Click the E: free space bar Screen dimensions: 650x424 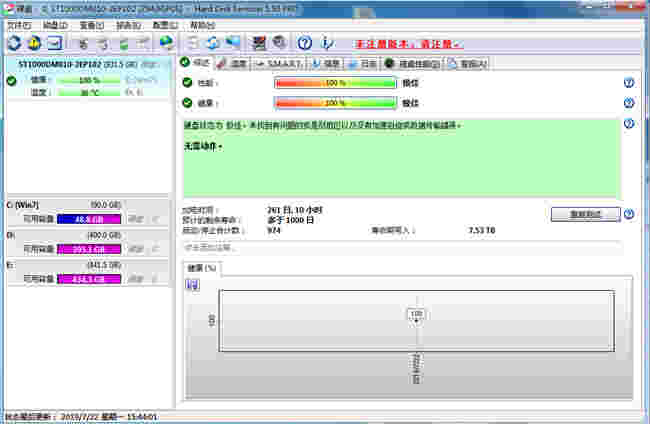tap(89, 279)
